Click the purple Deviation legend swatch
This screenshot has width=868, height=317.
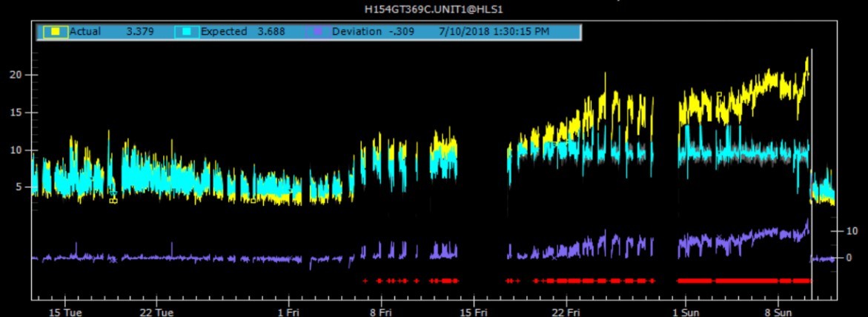point(319,32)
